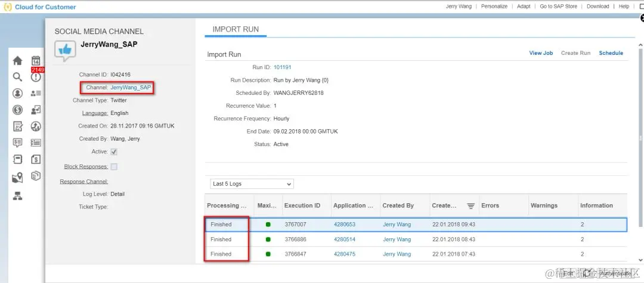644x283 pixels.
Task: Click Go to SAP Store
Action: [558, 6]
